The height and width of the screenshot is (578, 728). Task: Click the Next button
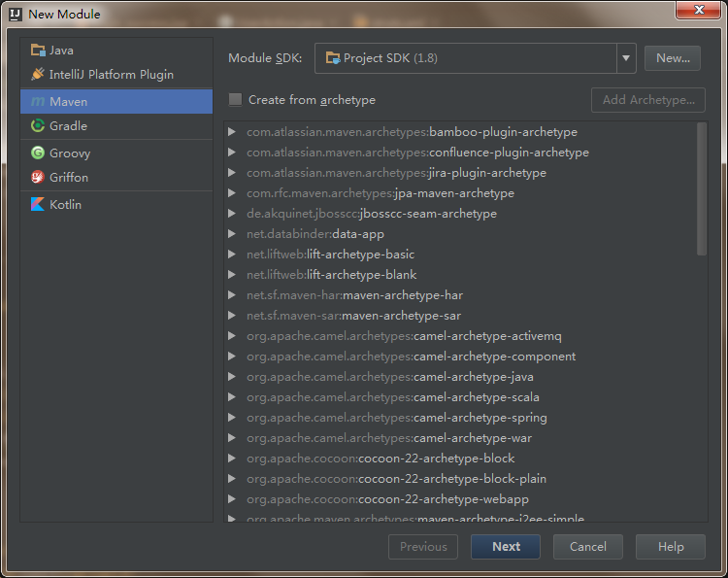[x=506, y=547]
